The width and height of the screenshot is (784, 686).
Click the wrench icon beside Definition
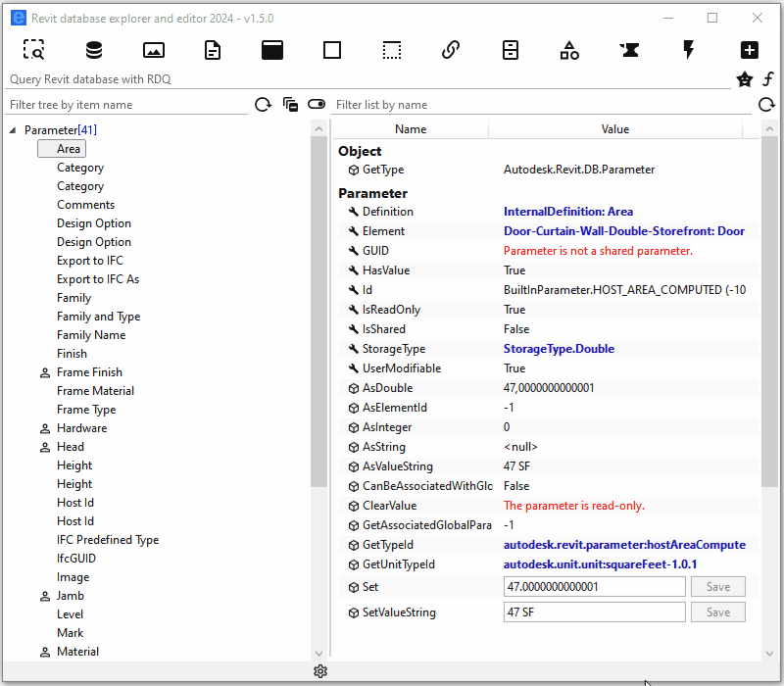click(x=354, y=212)
